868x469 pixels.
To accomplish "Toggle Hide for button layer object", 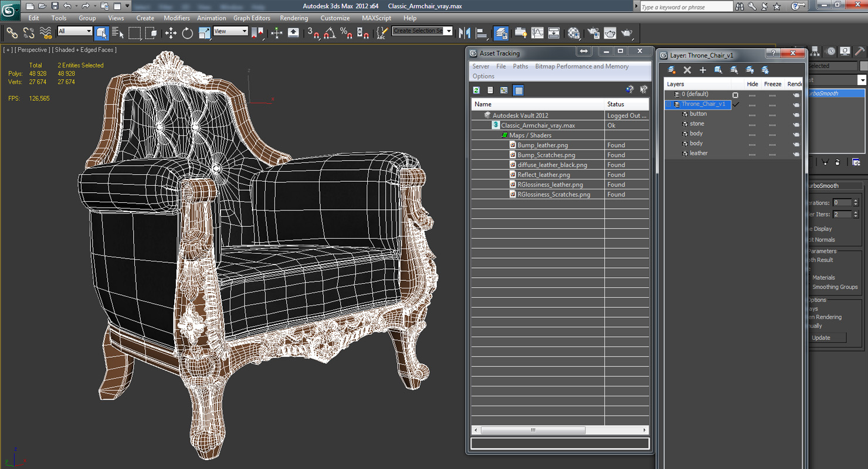I will 752,114.
